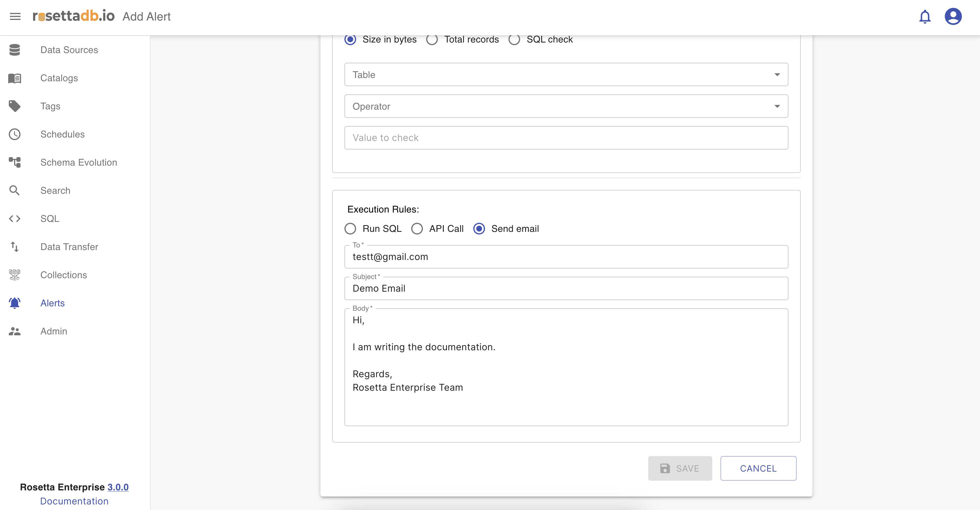Go to Collections in the sidebar
The image size is (980, 510).
coord(64,275)
